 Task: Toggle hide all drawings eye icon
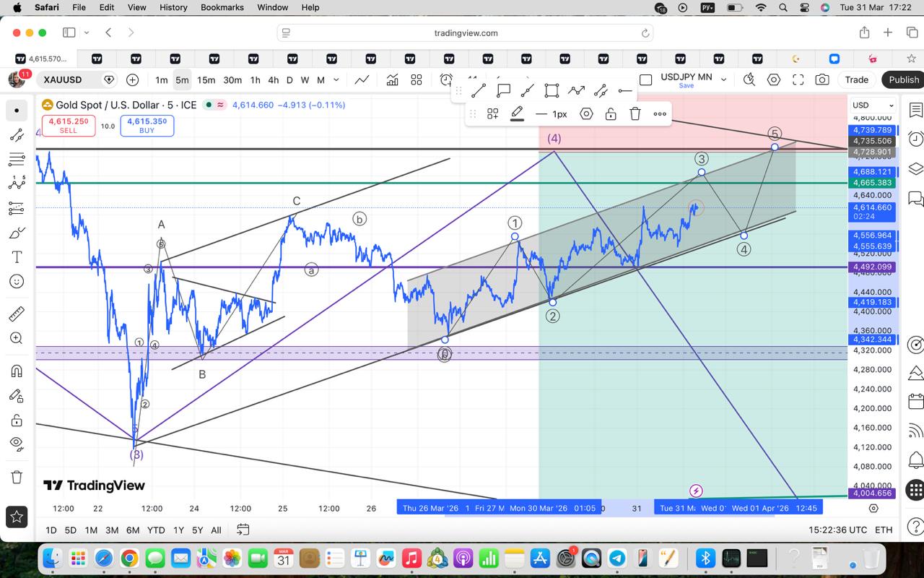[x=17, y=443]
